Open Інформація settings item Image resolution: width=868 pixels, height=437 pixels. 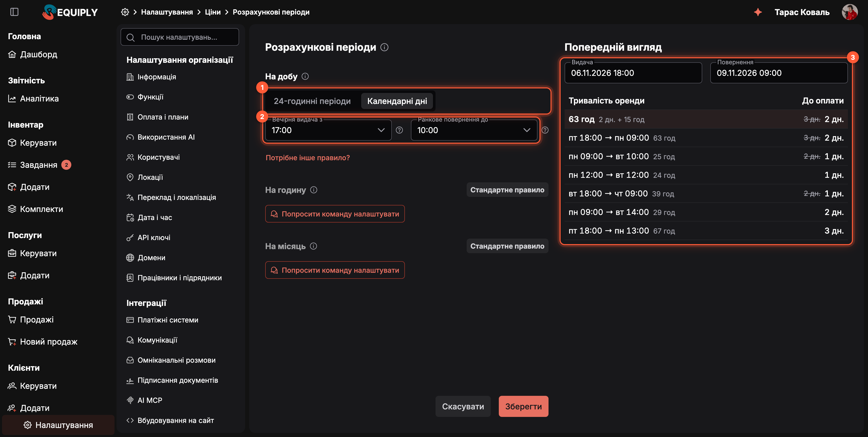151,77
